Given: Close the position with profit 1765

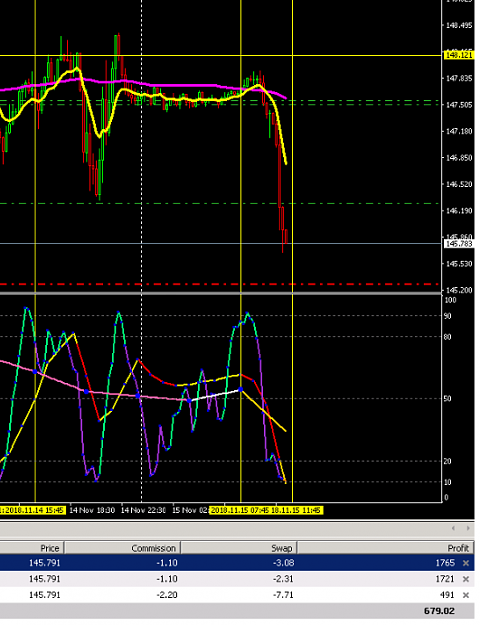Looking at the screenshot, I should tap(465, 563).
